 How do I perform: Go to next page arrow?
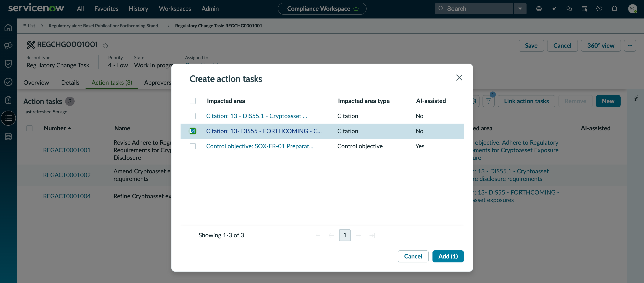click(x=358, y=235)
